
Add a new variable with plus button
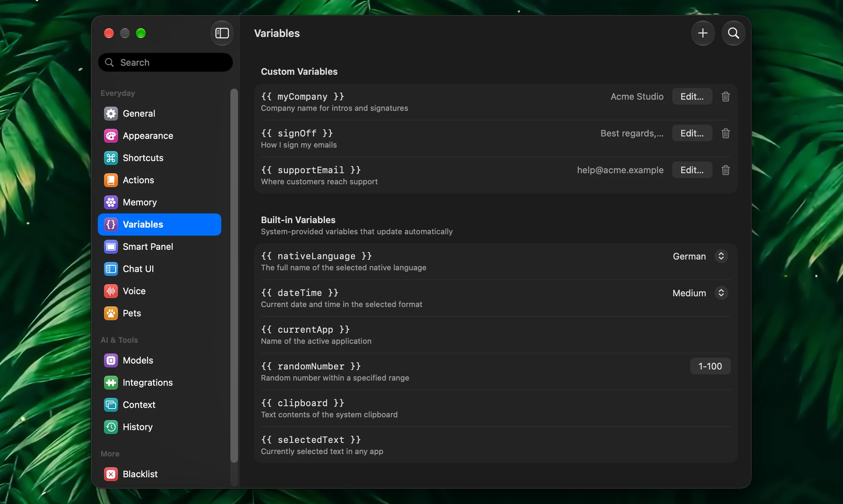[x=702, y=33]
